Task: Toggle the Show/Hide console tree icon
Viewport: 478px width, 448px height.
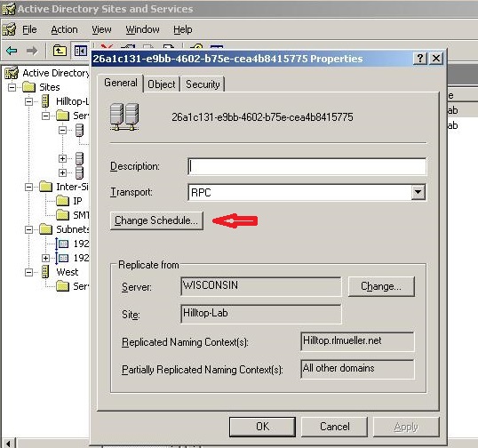Action: pos(81,51)
